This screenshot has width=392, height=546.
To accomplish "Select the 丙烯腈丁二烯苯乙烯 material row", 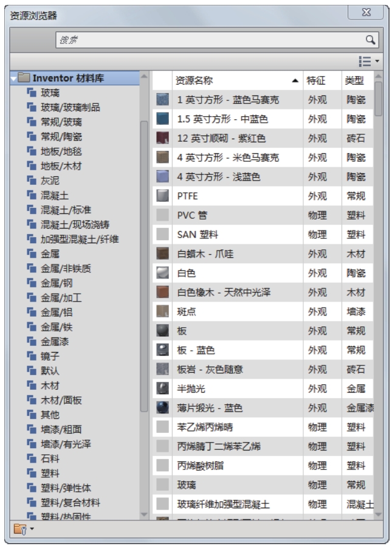I will (263, 446).
